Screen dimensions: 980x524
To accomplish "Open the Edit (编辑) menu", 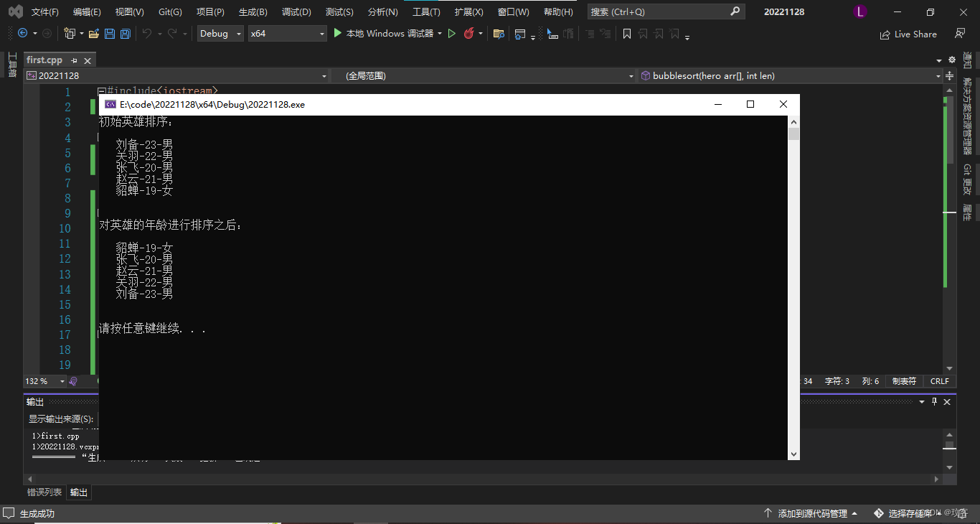I will (x=87, y=11).
